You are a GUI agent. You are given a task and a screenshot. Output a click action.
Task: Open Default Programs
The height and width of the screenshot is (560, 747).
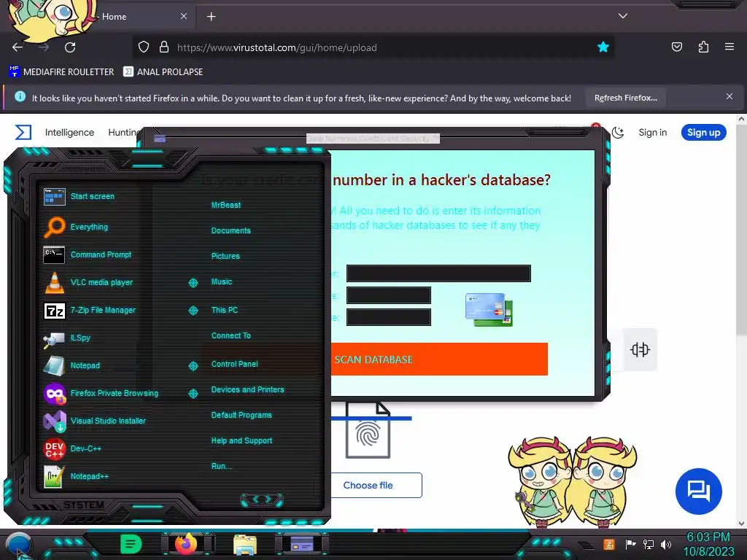pyautogui.click(x=241, y=415)
